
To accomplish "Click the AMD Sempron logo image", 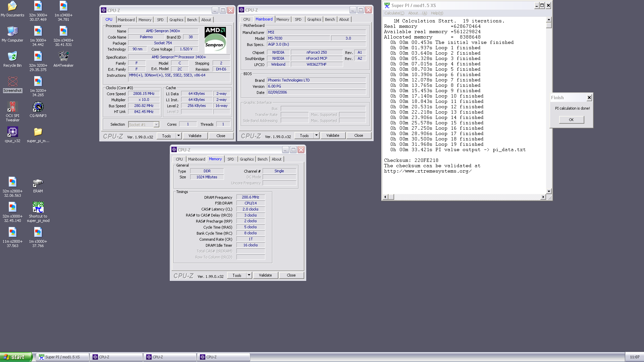I will click(x=215, y=40).
